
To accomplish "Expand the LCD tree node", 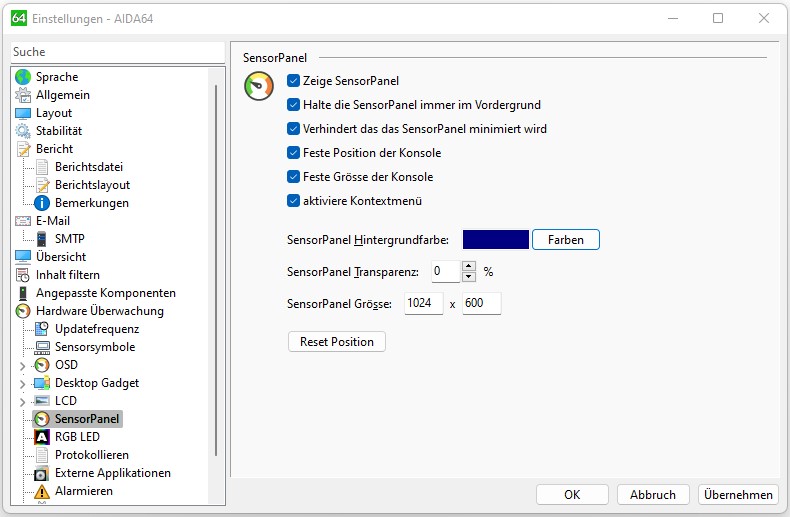I will coord(23,402).
